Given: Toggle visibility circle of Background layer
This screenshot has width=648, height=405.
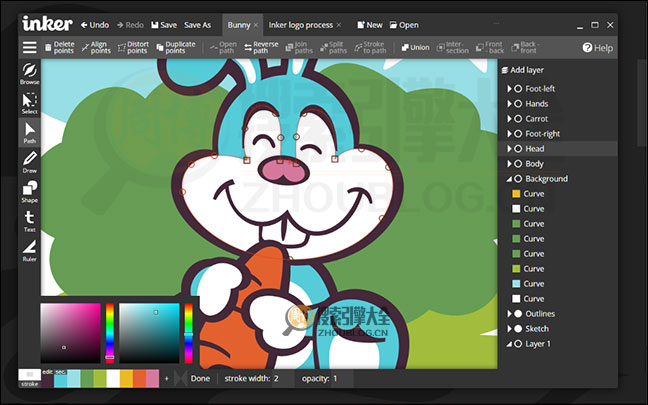Looking at the screenshot, I should pos(518,179).
